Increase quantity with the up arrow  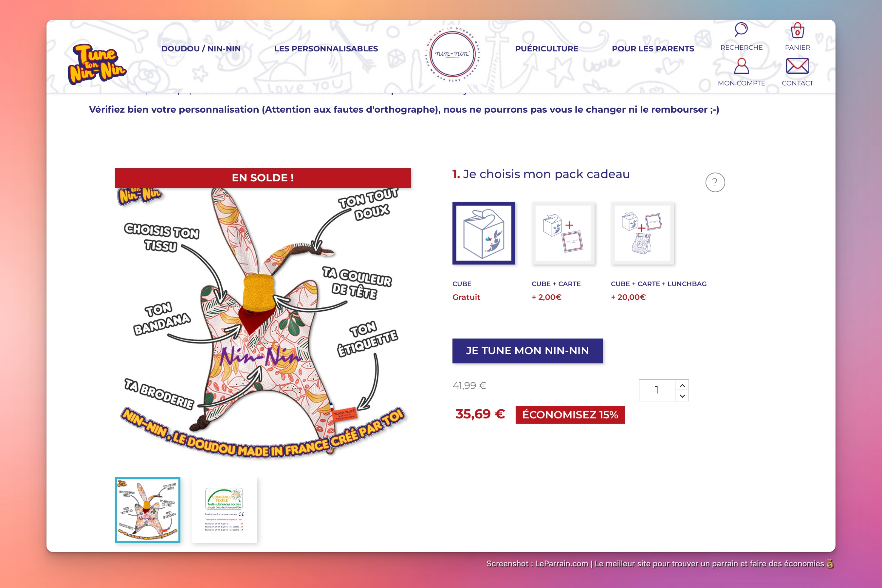[682, 385]
